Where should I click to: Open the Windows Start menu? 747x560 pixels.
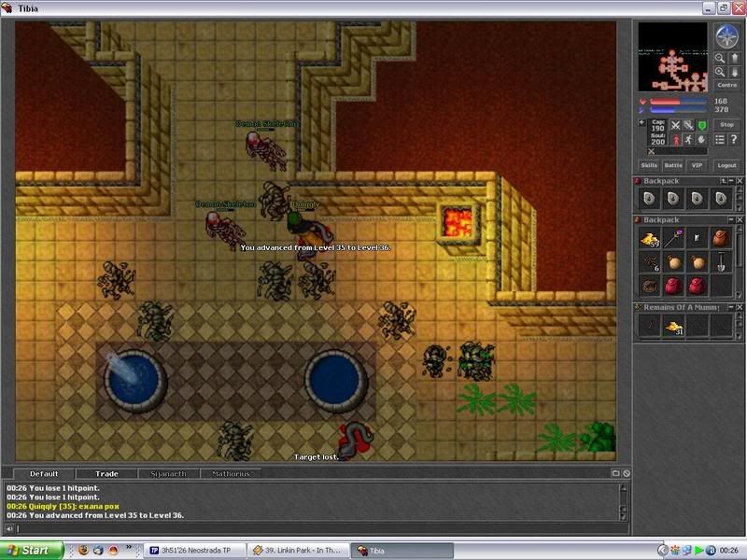pyautogui.click(x=32, y=551)
